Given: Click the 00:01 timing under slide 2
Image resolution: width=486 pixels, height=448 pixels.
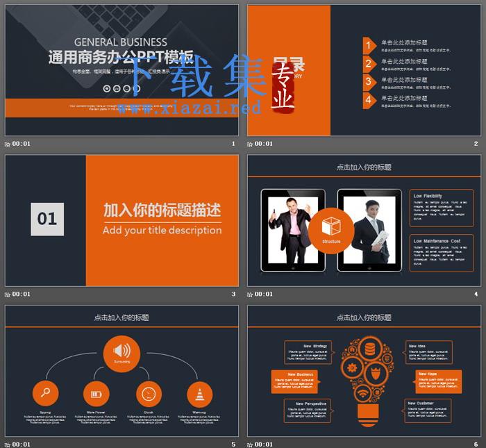Looking at the screenshot, I should tap(264, 144).
